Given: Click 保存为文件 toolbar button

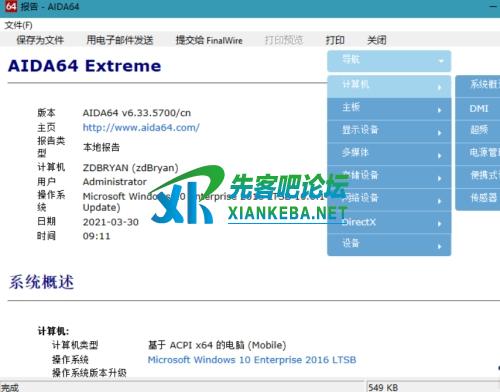Looking at the screenshot, I should [x=40, y=40].
